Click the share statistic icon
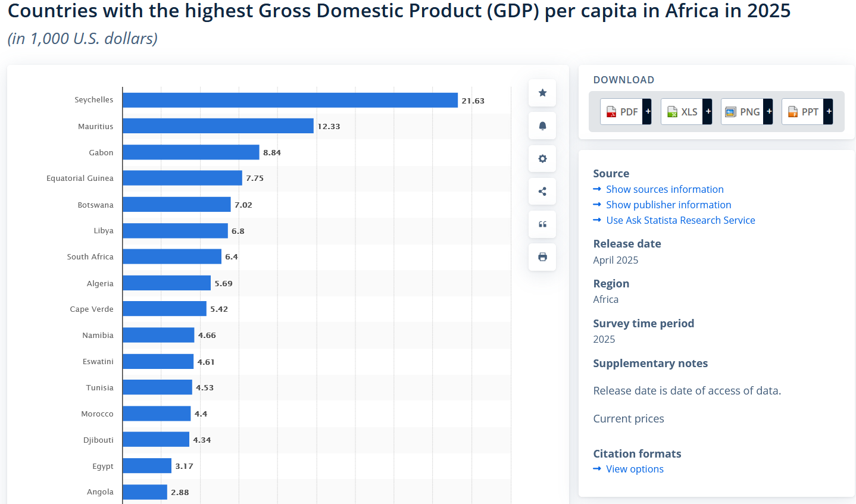Screen dimensions: 856x504 [x=542, y=192]
